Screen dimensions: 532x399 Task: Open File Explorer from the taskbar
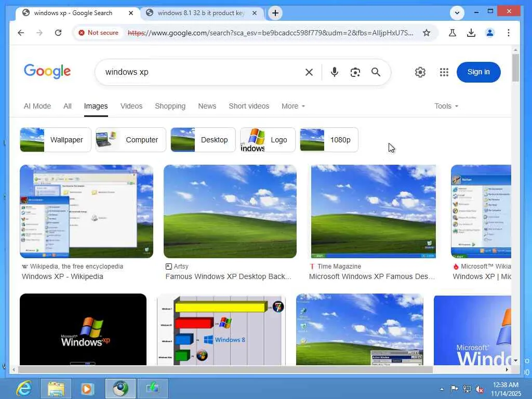tap(56, 389)
